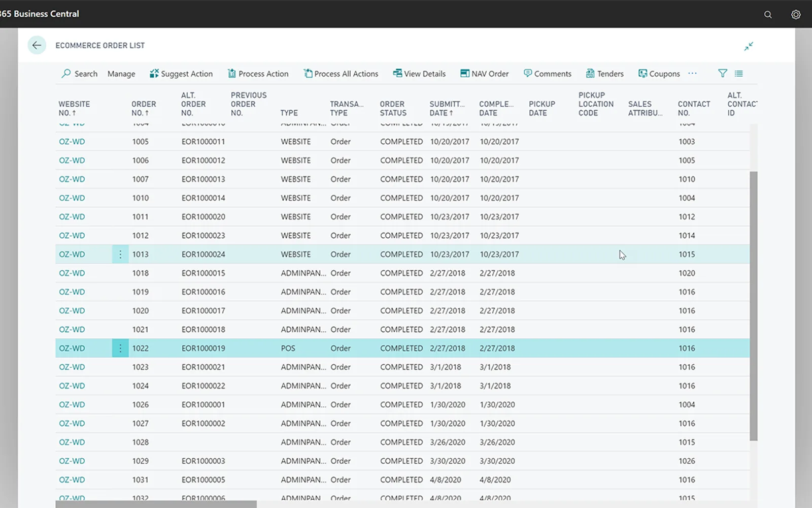
Task: Open OZ-WD link for order 1005
Action: (x=72, y=142)
